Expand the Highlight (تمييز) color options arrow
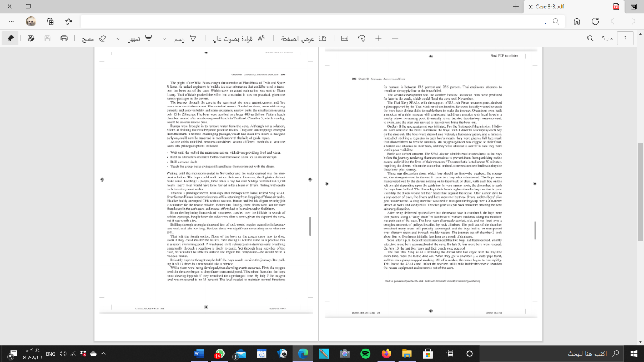This screenshot has width=644, height=362. [118, 38]
